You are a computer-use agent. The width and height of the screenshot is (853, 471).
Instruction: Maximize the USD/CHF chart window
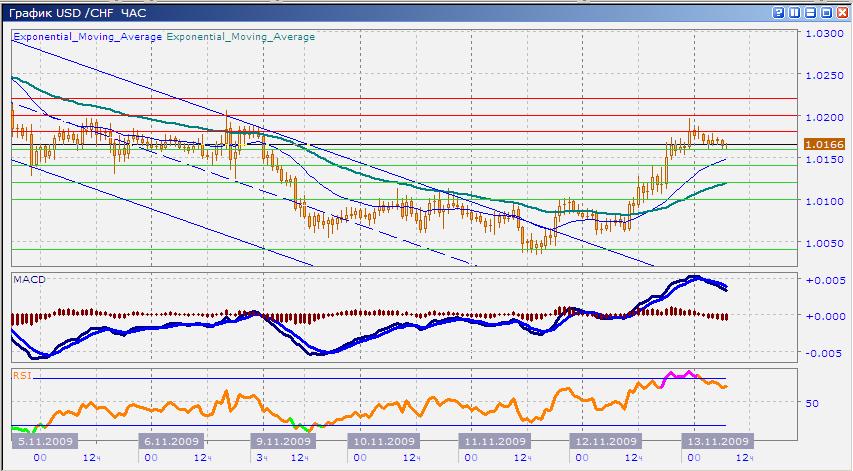[826, 12]
